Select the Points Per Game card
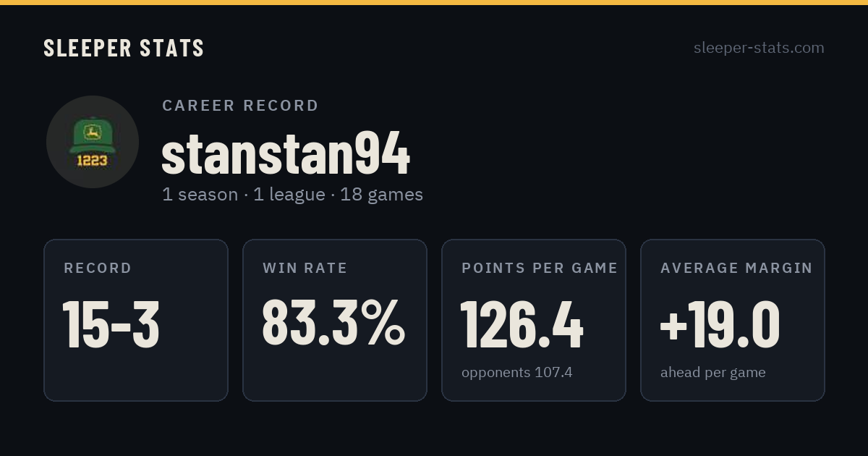Image resolution: width=868 pixels, height=456 pixels. pyautogui.click(x=534, y=320)
